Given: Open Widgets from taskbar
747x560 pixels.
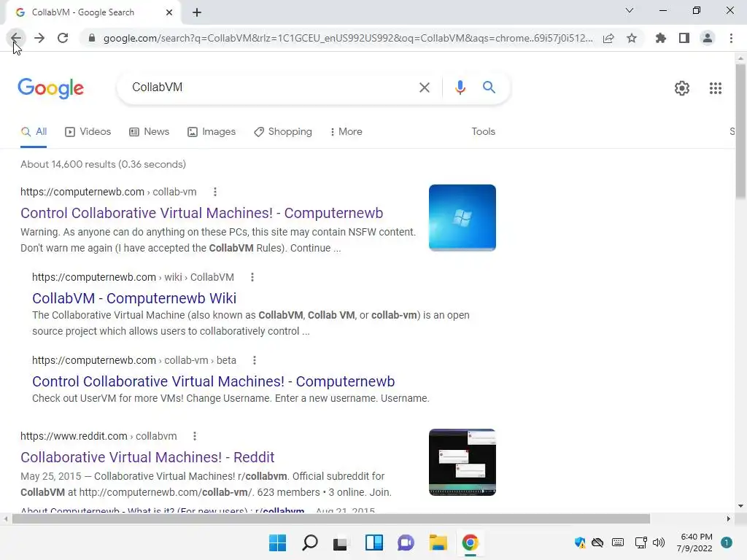Looking at the screenshot, I should pyautogui.click(x=374, y=542).
